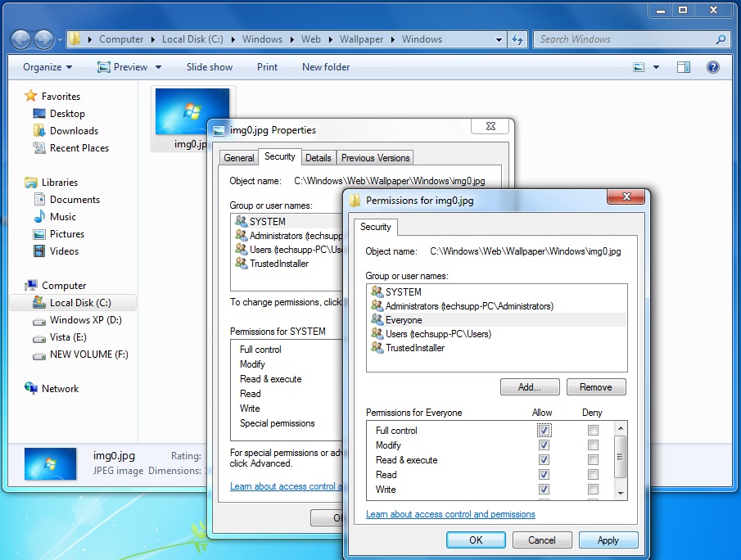Open the Network location in sidebar

60,389
